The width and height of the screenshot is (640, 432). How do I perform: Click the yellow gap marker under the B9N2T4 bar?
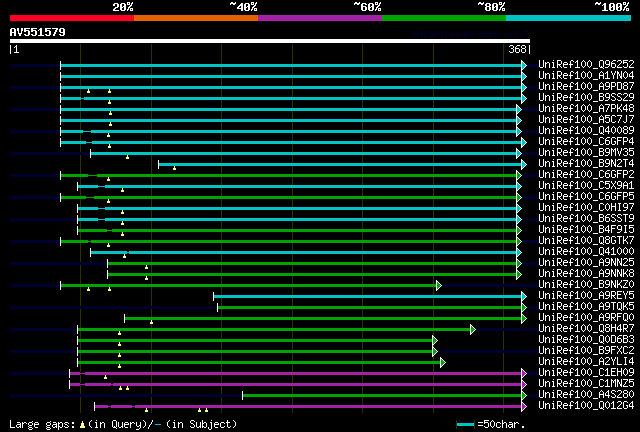(x=174, y=168)
